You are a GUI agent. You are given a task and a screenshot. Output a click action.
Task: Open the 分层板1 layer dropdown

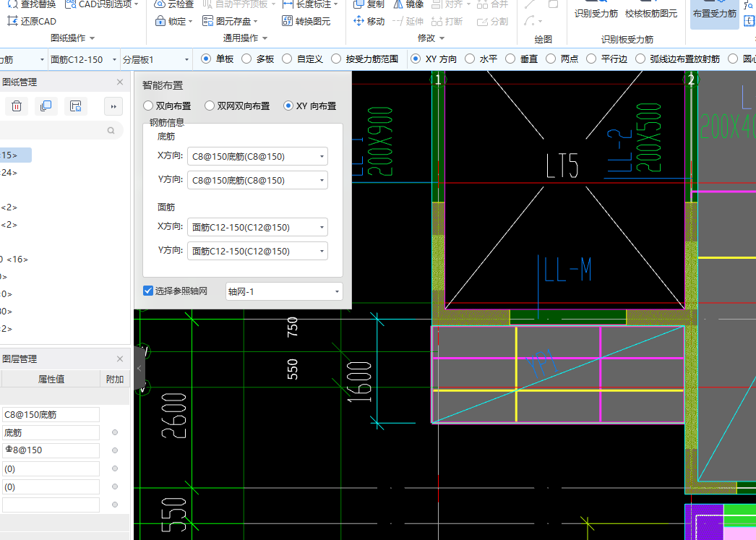[155, 59]
